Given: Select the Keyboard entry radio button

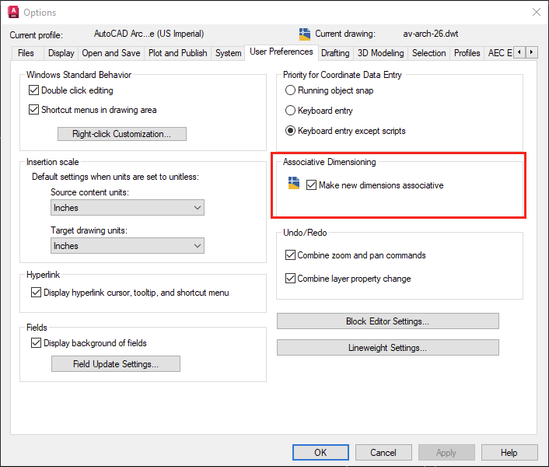Looking at the screenshot, I should 290,111.
